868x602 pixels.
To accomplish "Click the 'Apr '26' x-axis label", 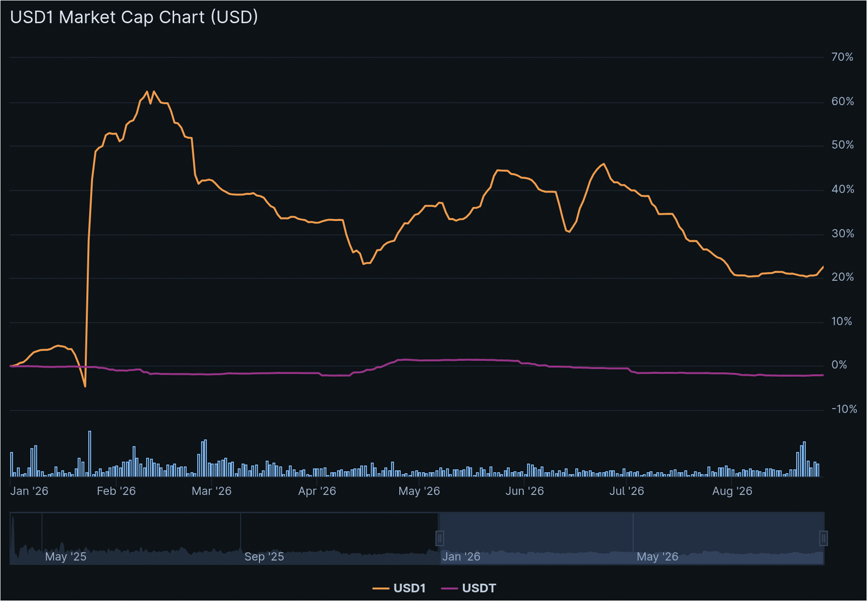I will (x=317, y=491).
